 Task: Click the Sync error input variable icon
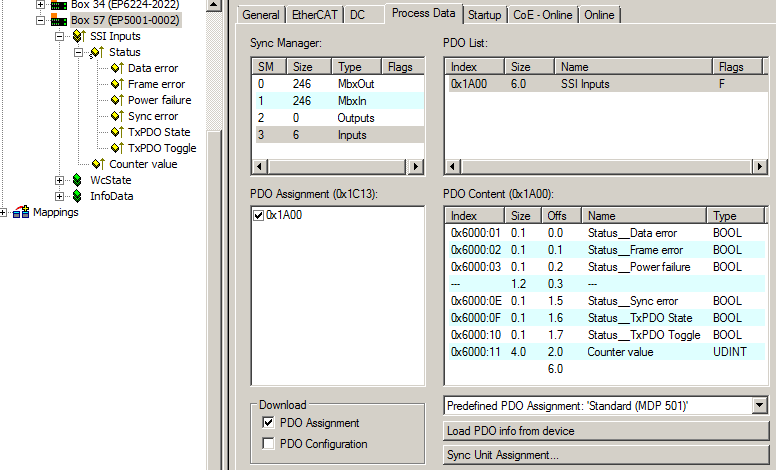coord(117,116)
